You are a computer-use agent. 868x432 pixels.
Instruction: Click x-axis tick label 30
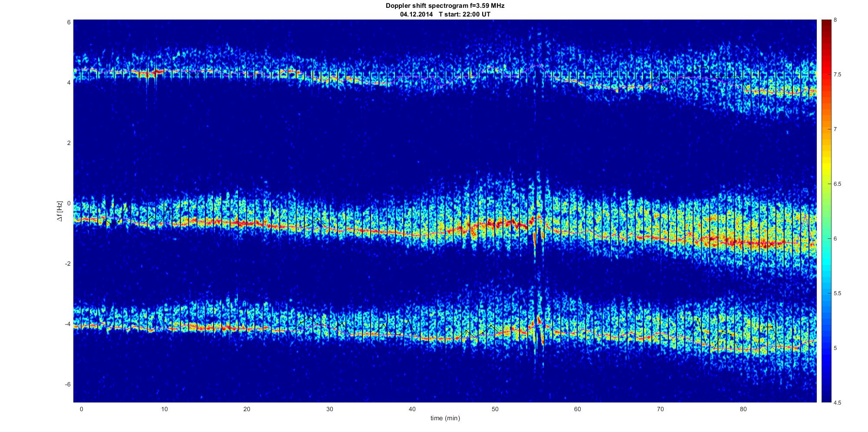(329, 409)
